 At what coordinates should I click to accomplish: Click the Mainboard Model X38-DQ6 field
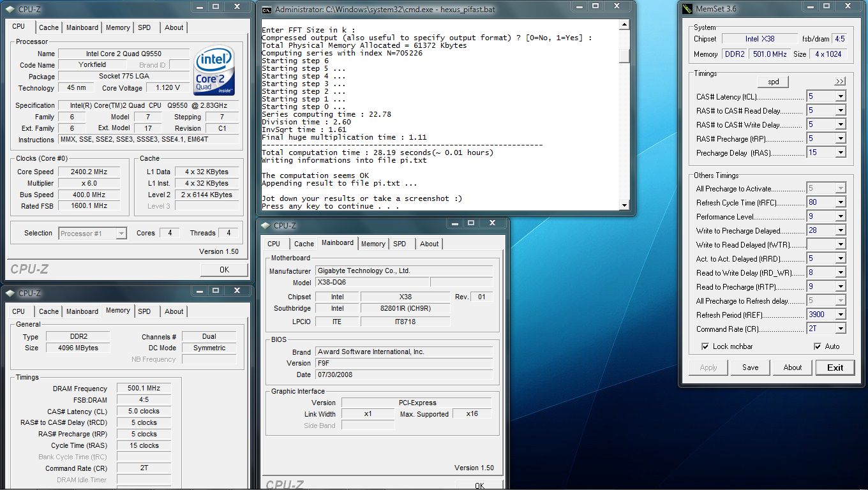(372, 282)
